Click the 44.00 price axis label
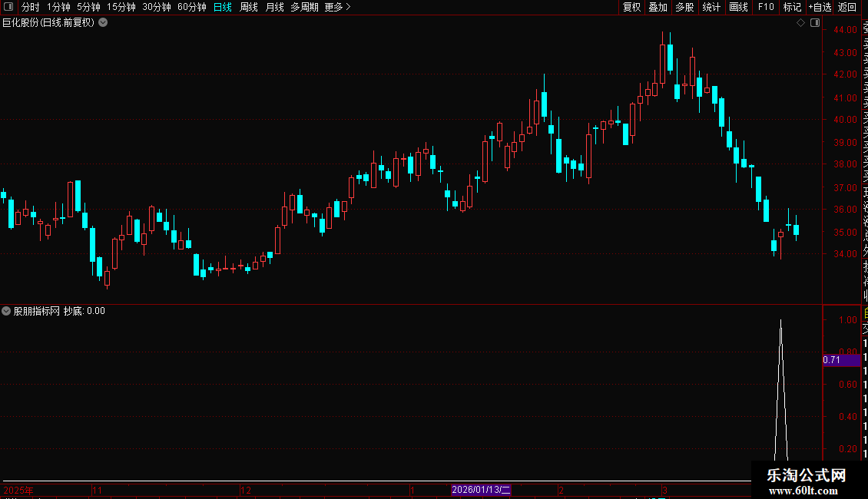The width and height of the screenshot is (868, 499). 845,30
